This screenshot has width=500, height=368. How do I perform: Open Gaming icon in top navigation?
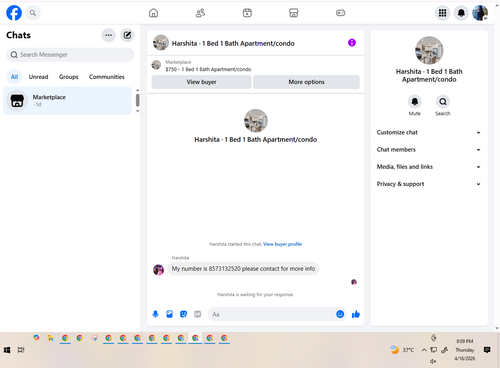click(340, 13)
